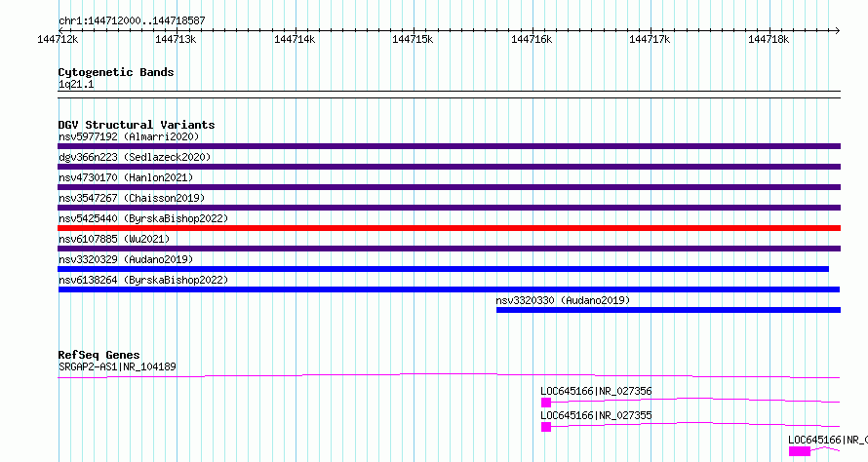
Task: Click the nsv6107885 (Wu2021) variant bar
Action: pos(449,249)
